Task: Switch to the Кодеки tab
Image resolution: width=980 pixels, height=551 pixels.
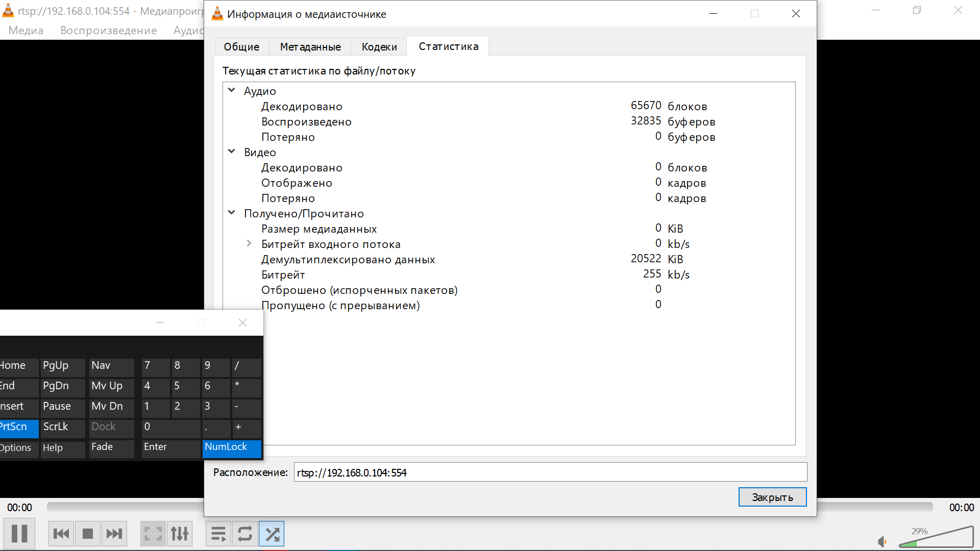Action: click(379, 46)
